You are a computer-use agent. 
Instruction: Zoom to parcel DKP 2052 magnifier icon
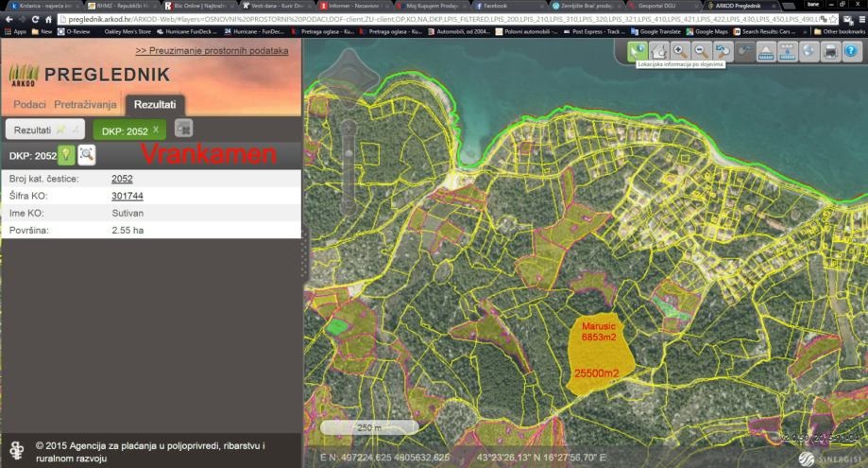[86, 155]
